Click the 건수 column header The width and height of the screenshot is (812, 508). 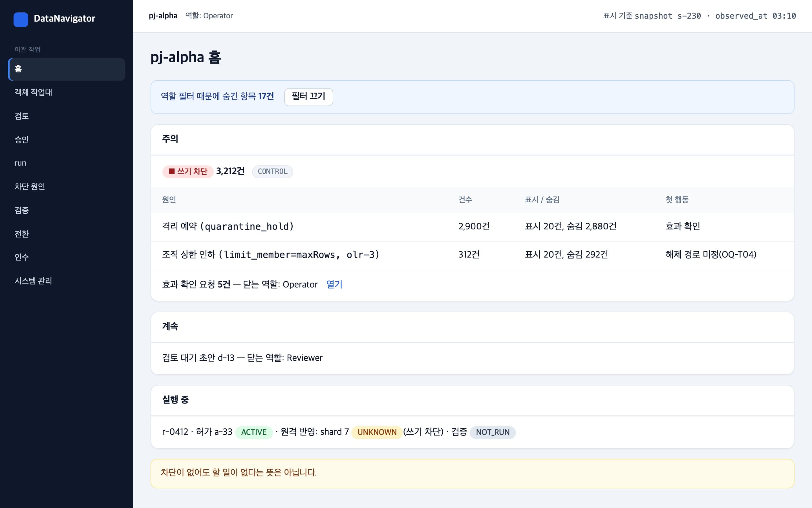click(465, 200)
